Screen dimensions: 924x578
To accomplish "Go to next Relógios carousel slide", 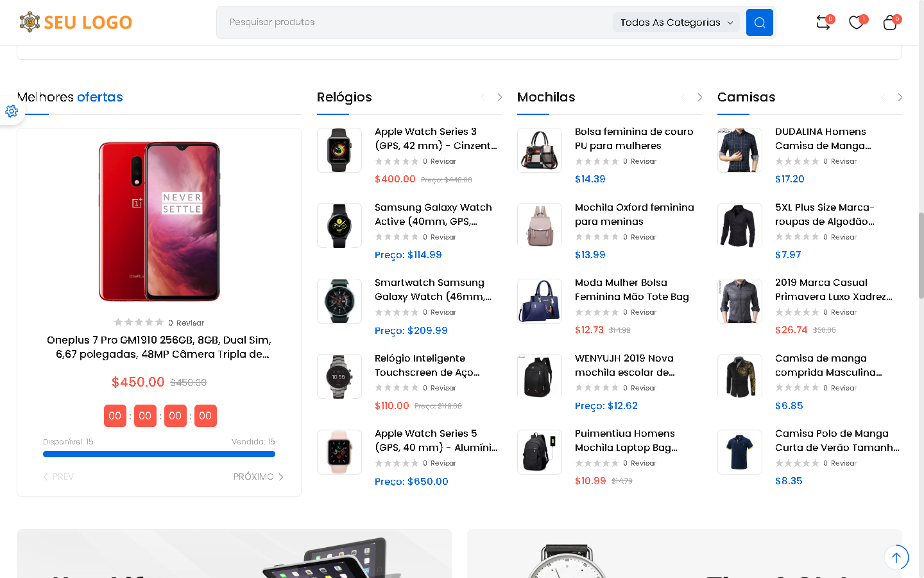I will pos(500,97).
